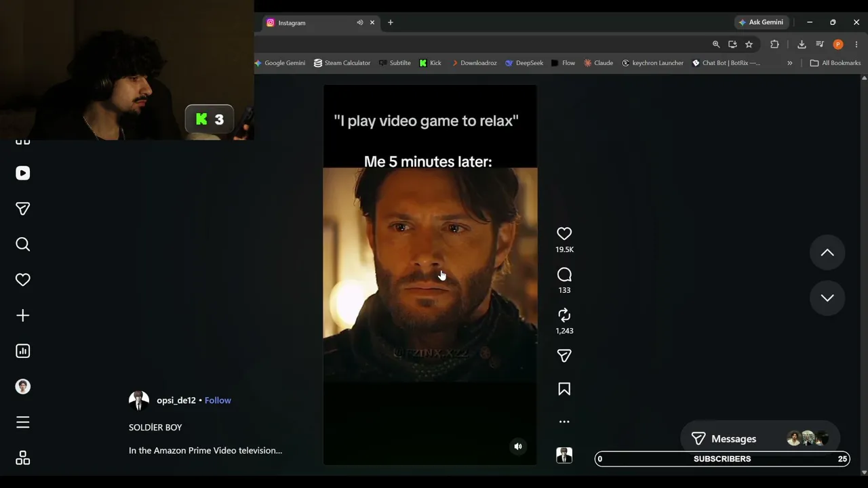Screen dimensions: 868x488
Task: Open the reel's three-dot more options
Action: pyautogui.click(x=564, y=422)
